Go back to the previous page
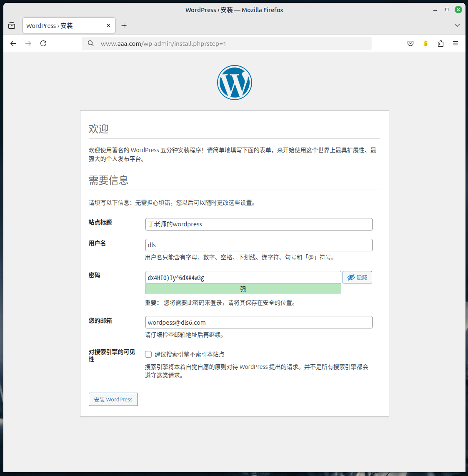 [x=13, y=43]
